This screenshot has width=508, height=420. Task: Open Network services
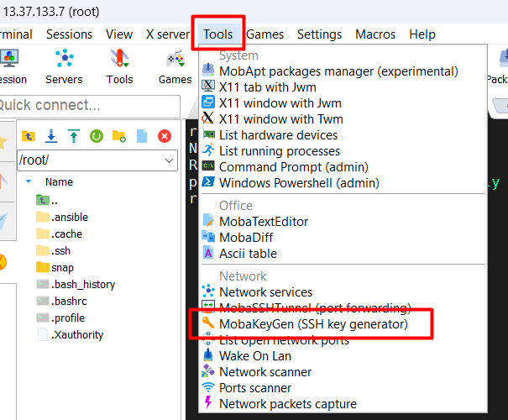pos(343,292)
